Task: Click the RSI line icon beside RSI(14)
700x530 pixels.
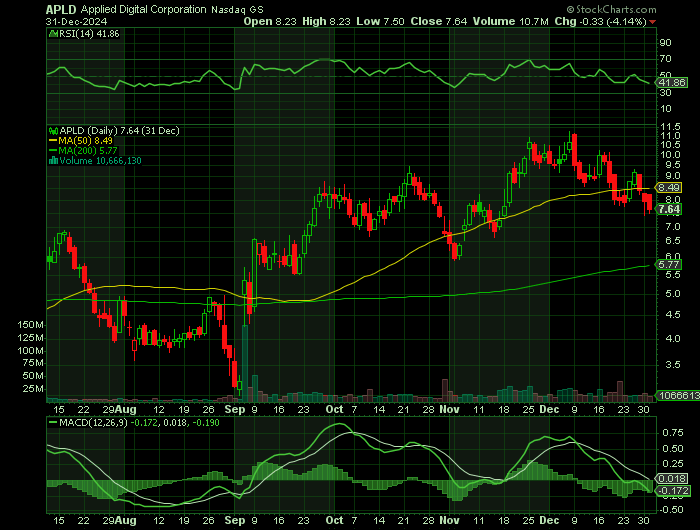Action: 53,33
